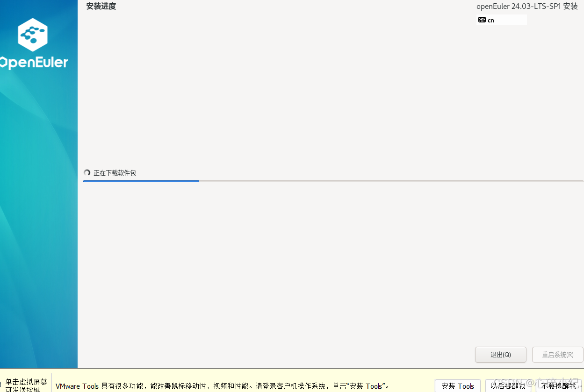Click the openEuler wordmark in sidebar
Viewport: 584px width, 392px height.
pos(34,63)
